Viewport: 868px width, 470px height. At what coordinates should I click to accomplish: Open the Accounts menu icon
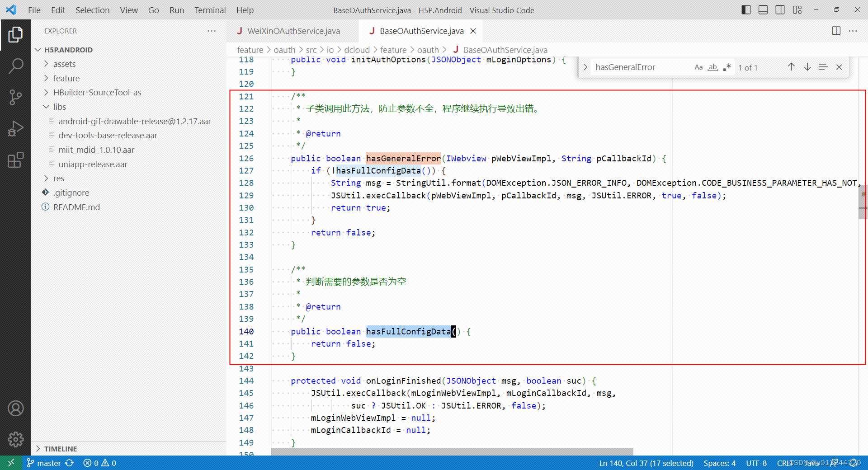tap(15, 409)
